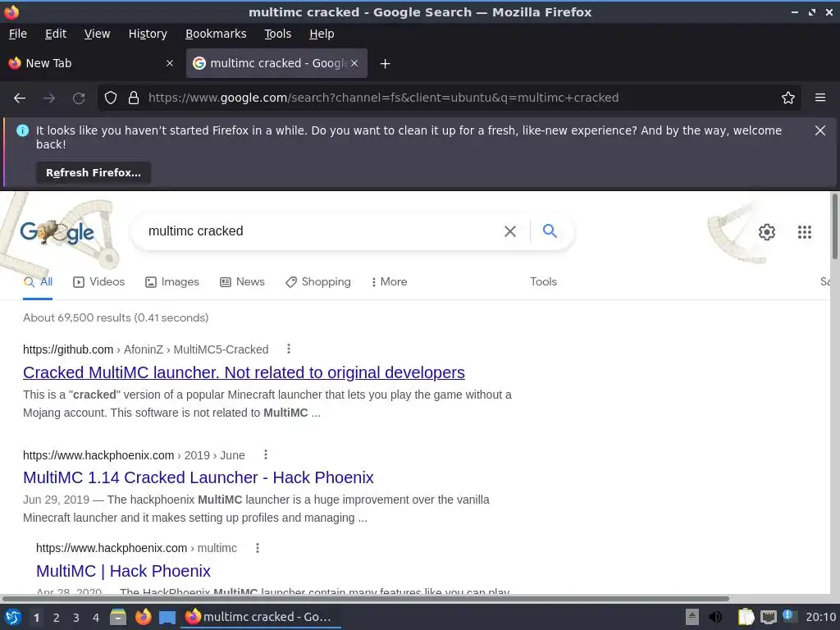Image resolution: width=840 pixels, height=630 pixels.
Task: Open the History menu
Action: pyautogui.click(x=148, y=34)
